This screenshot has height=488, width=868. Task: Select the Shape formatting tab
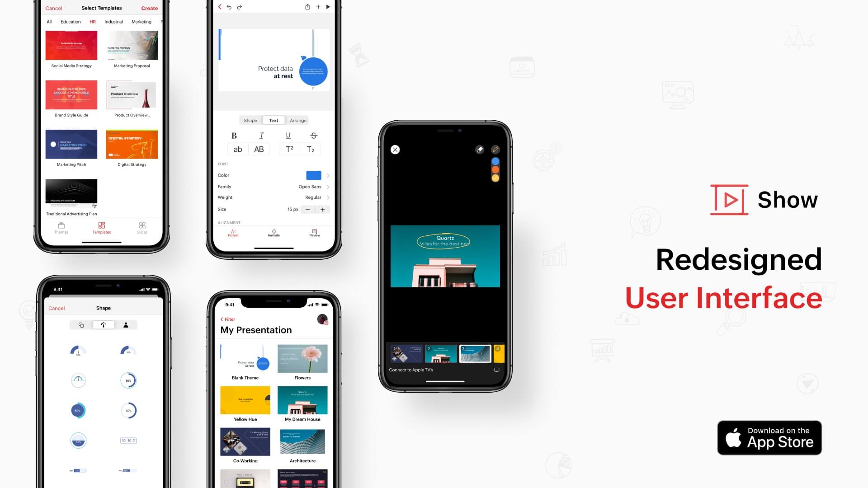[250, 120]
